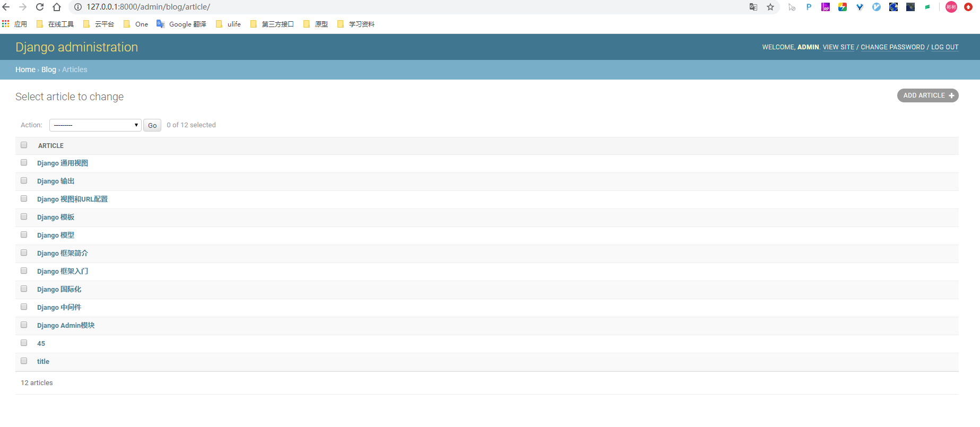Open the 在线工具 bookmark folder

[x=56, y=24]
